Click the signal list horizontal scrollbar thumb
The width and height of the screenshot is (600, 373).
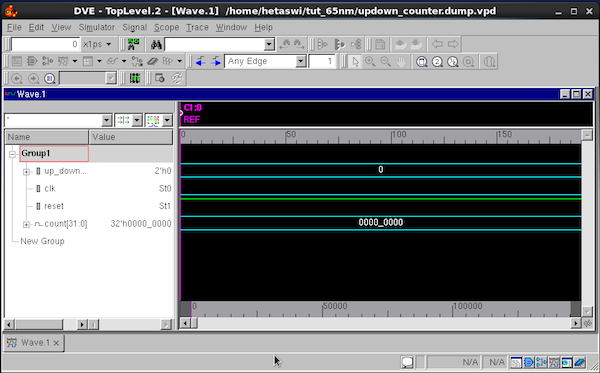[39, 324]
